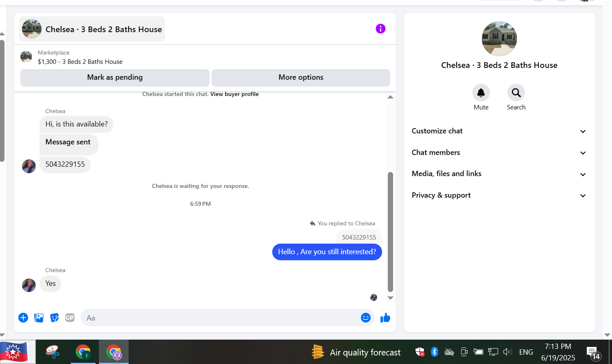Open the volume control speaker icon
This screenshot has height=364, width=612.
[507, 352]
